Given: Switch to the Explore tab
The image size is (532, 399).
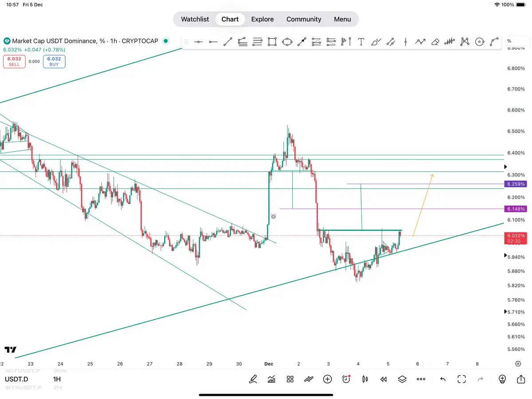Looking at the screenshot, I should 263,19.
